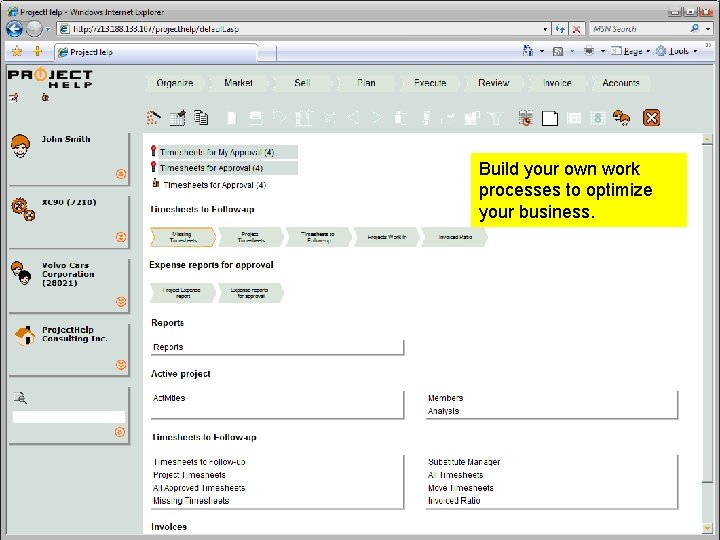Image resolution: width=720 pixels, height=540 pixels.
Task: Click the wand icon at toolbar start
Action: (x=153, y=118)
